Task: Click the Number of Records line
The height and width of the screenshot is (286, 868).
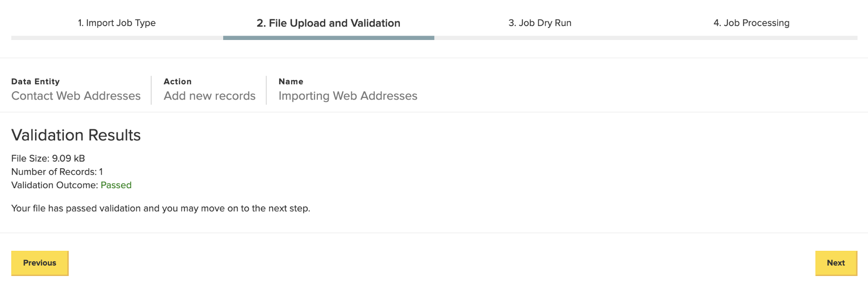Action: click(57, 172)
